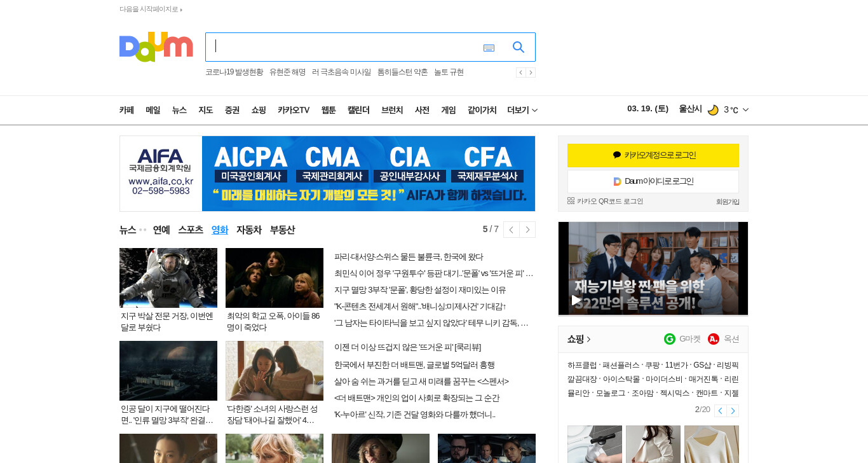Open 메일 in navigation bar
The width and height of the screenshot is (868, 463).
tap(153, 110)
